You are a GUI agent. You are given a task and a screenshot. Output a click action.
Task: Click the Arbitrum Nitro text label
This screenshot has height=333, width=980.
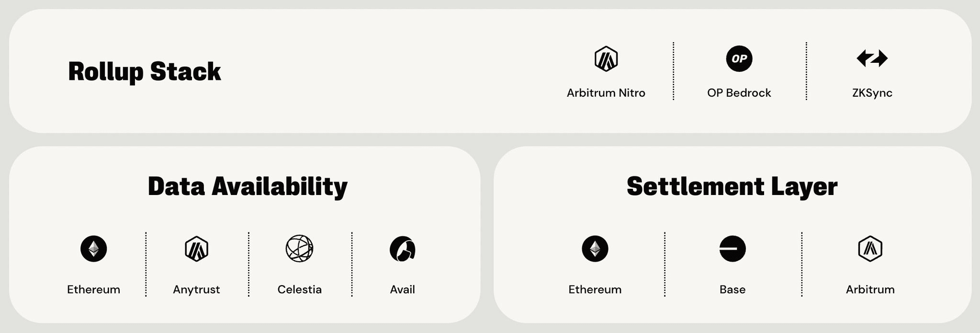(x=606, y=93)
